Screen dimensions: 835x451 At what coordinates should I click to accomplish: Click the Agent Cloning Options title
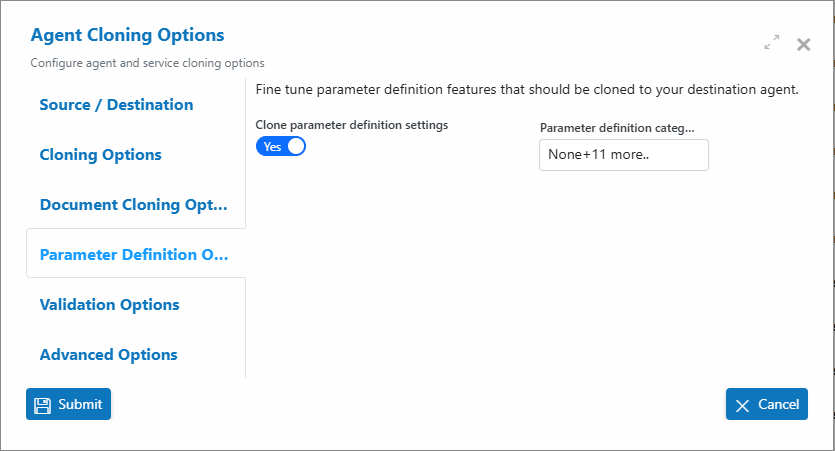click(127, 35)
